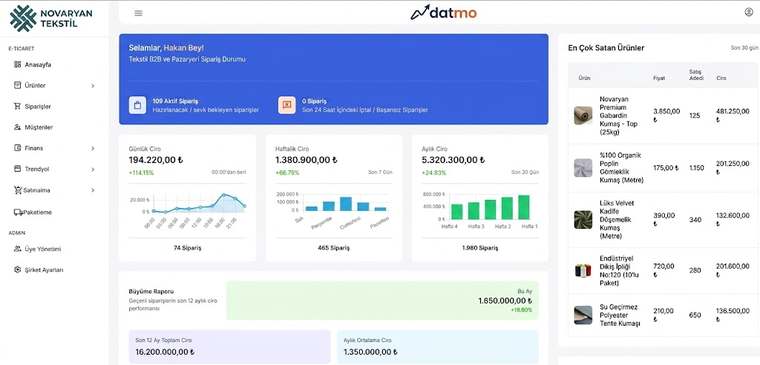Click the Anasayfa grid icon
This screenshot has width=760, height=365.
[17, 64]
